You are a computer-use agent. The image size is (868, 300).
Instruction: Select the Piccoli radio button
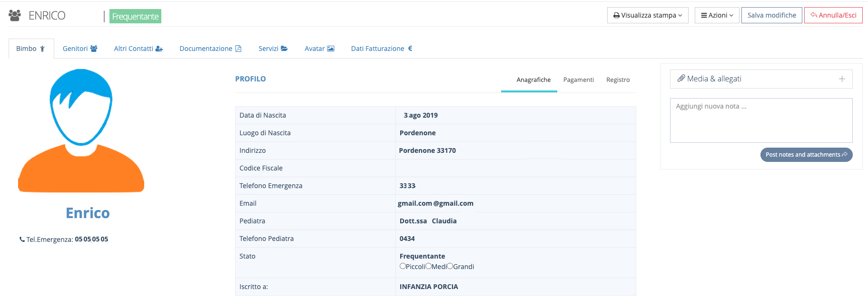click(403, 266)
